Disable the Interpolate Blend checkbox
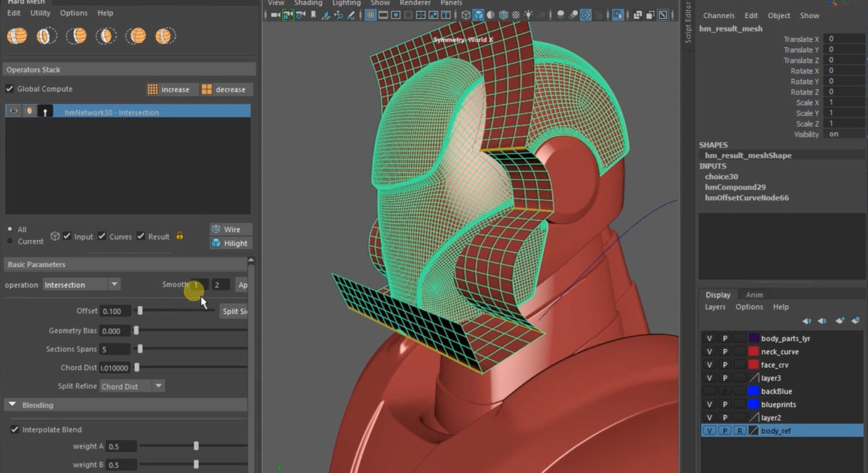The image size is (868, 473). (x=14, y=429)
